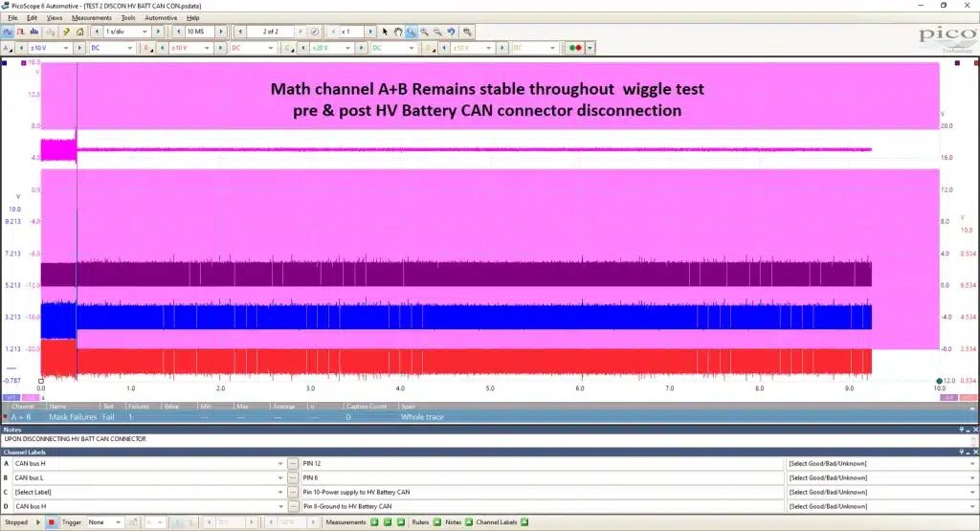Click the PIN 6 description field
The image size is (980, 531).
(542, 478)
